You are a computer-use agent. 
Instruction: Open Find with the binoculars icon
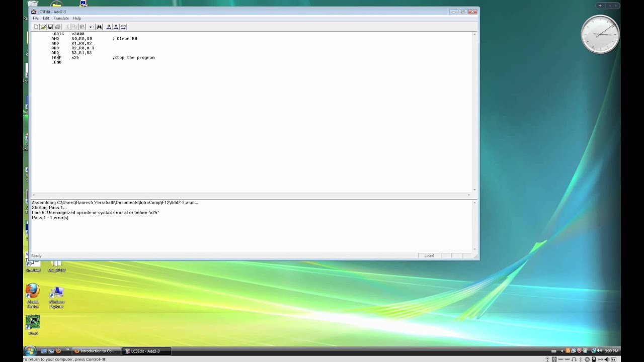(99, 27)
